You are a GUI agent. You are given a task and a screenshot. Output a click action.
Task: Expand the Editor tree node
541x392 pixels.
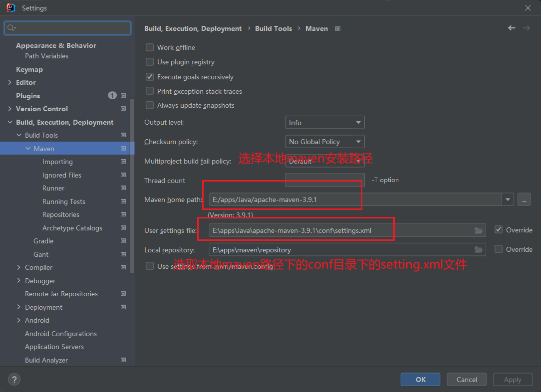pos(9,82)
